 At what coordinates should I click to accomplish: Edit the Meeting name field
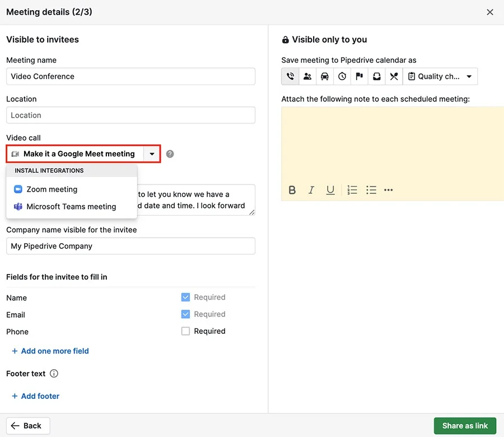point(131,77)
